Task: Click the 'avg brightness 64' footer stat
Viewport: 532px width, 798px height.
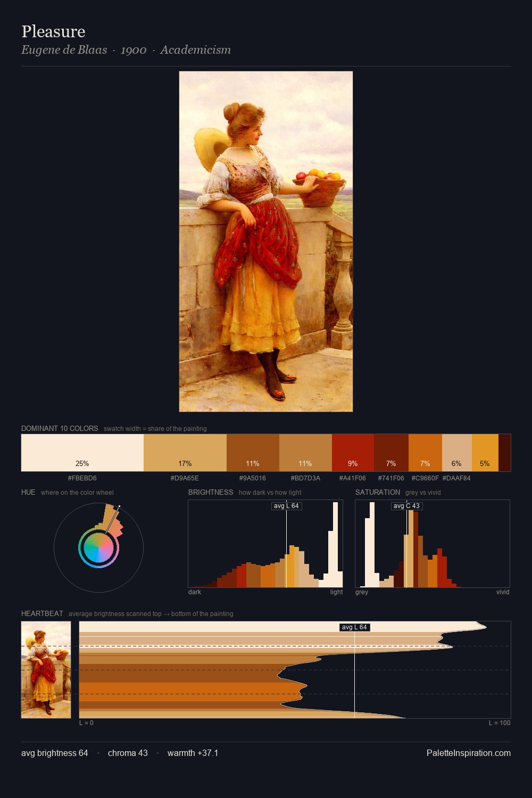Action: point(55,753)
